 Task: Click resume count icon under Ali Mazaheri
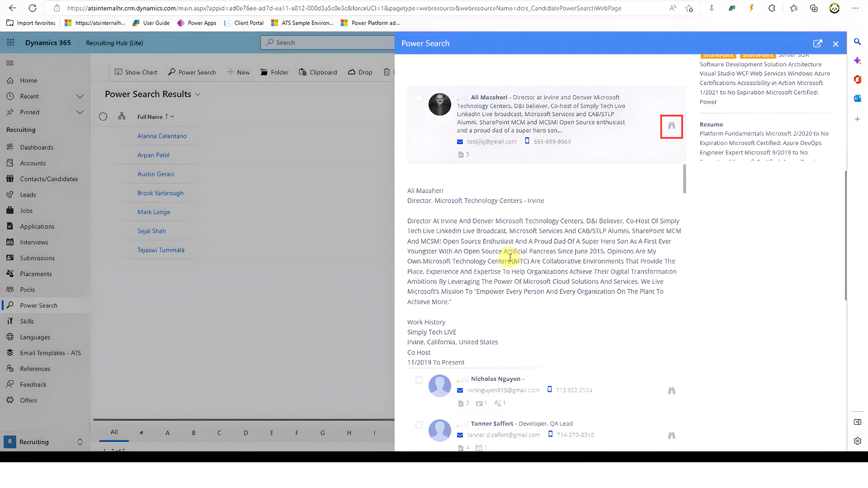[461, 155]
